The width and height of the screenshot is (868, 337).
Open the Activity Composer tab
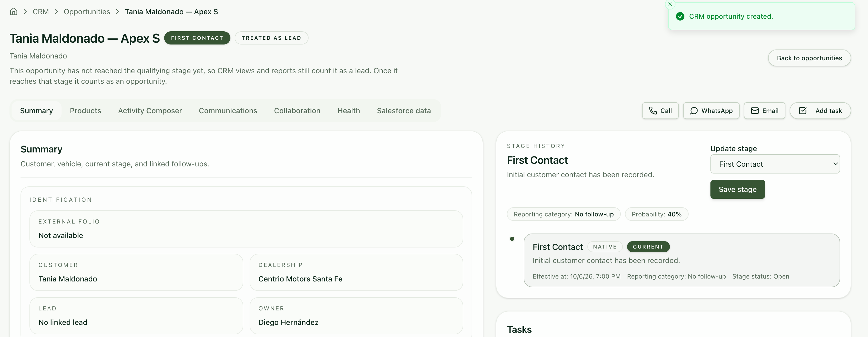pos(150,111)
